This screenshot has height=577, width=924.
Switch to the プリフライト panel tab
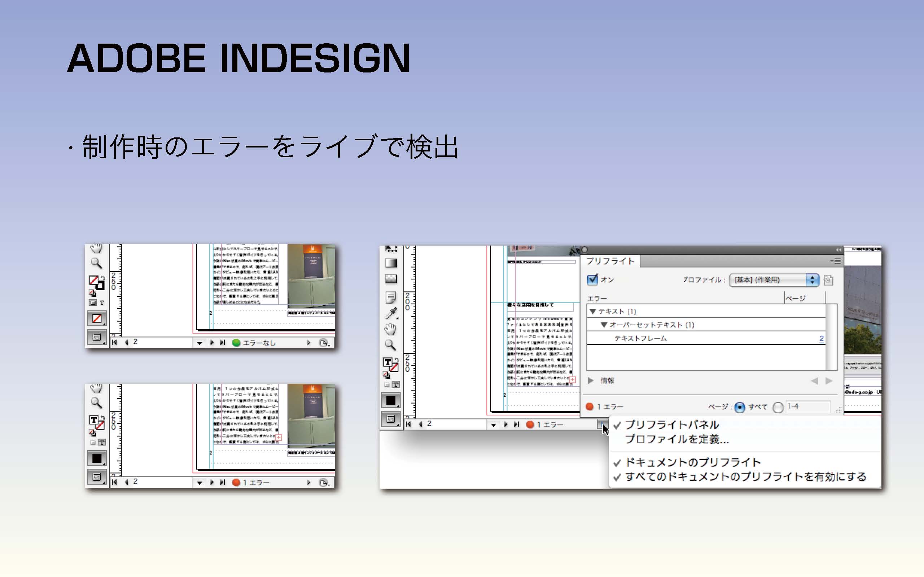tap(610, 261)
